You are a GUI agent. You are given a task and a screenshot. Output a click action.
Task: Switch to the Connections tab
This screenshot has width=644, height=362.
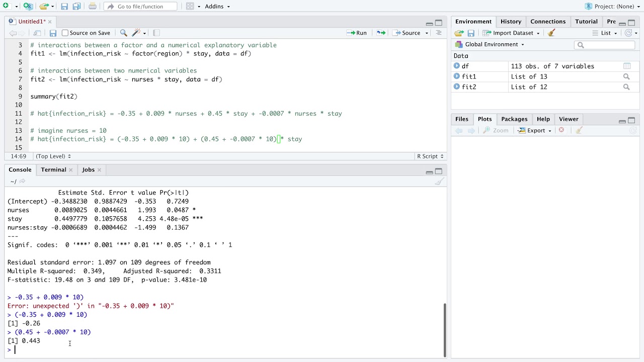pyautogui.click(x=548, y=22)
